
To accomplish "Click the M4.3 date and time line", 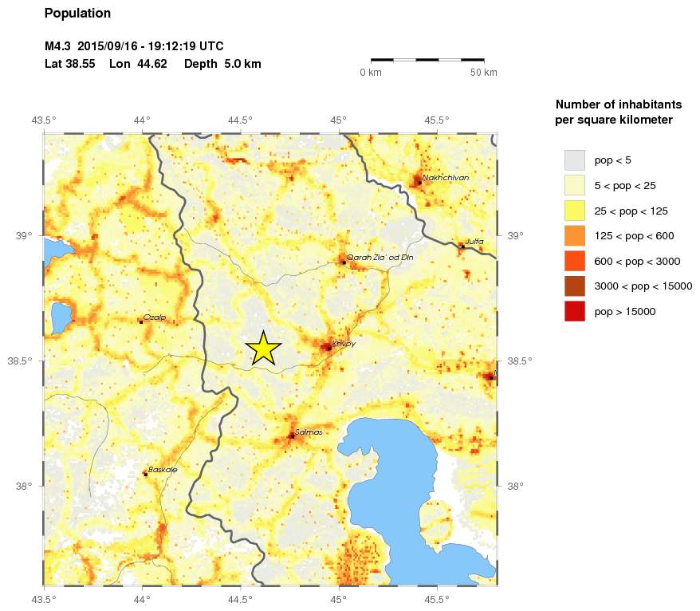I will pyautogui.click(x=134, y=46).
